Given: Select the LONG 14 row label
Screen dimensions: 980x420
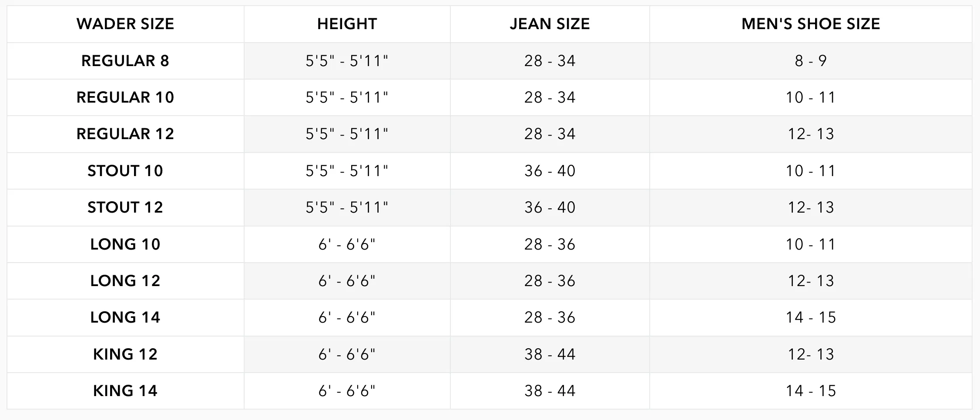Looking at the screenshot, I should tap(125, 317).
